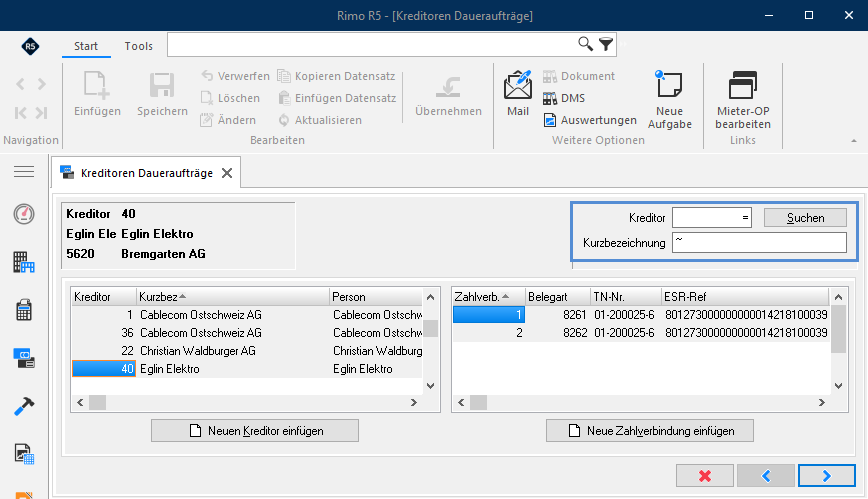Click the Kurzbezeichnung input field

coord(759,243)
